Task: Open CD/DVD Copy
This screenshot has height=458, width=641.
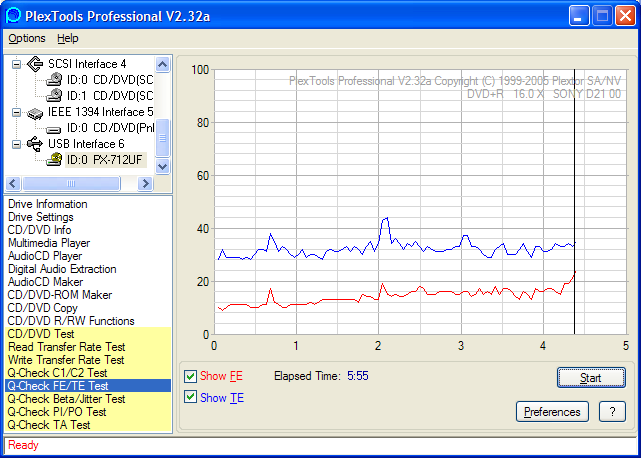Action: (43, 308)
